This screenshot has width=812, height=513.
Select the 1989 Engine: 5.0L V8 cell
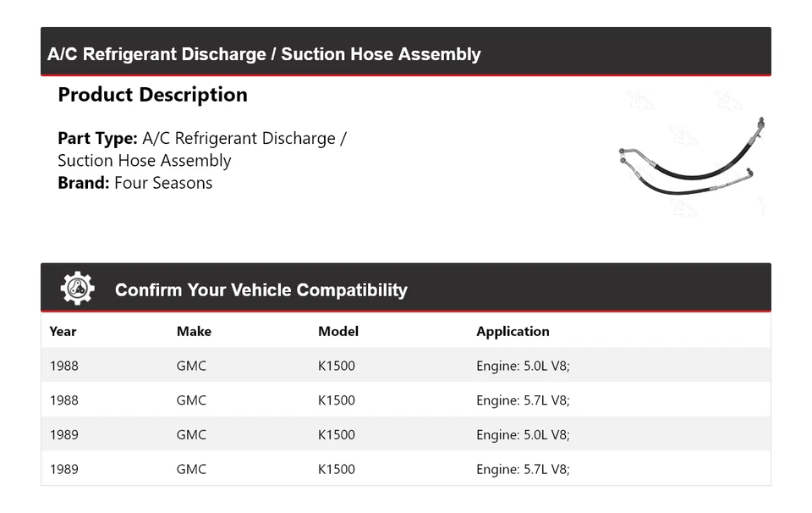click(x=523, y=434)
